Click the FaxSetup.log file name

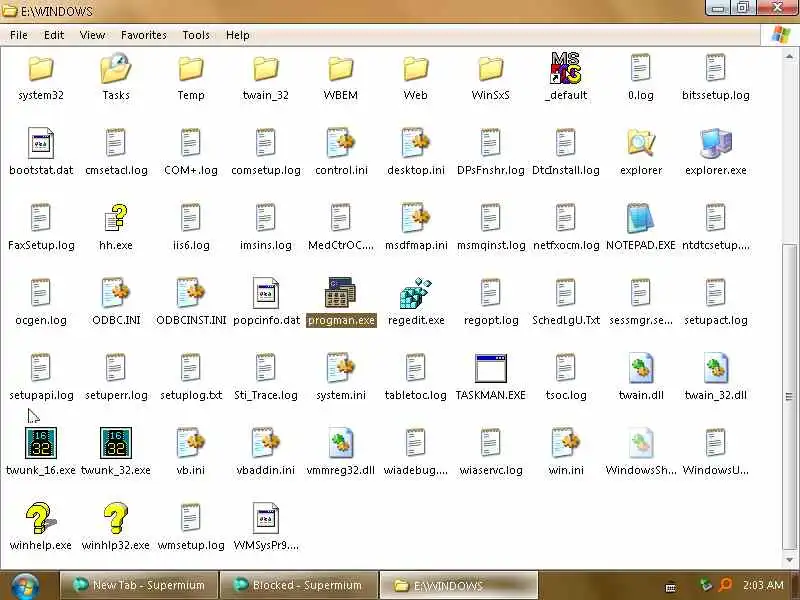point(41,245)
